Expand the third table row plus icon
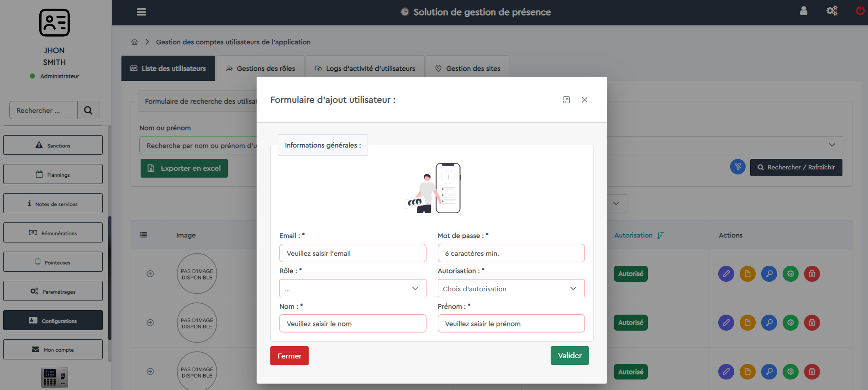The height and width of the screenshot is (390, 868). coord(150,371)
